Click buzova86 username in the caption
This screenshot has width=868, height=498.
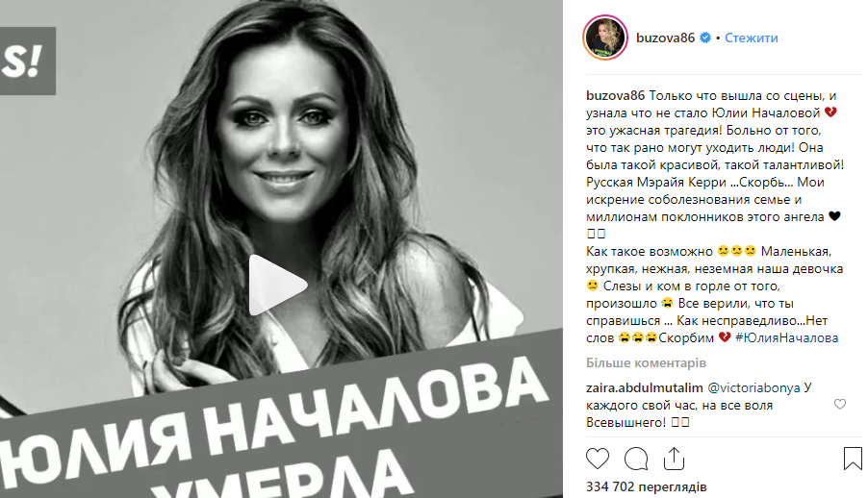click(616, 96)
